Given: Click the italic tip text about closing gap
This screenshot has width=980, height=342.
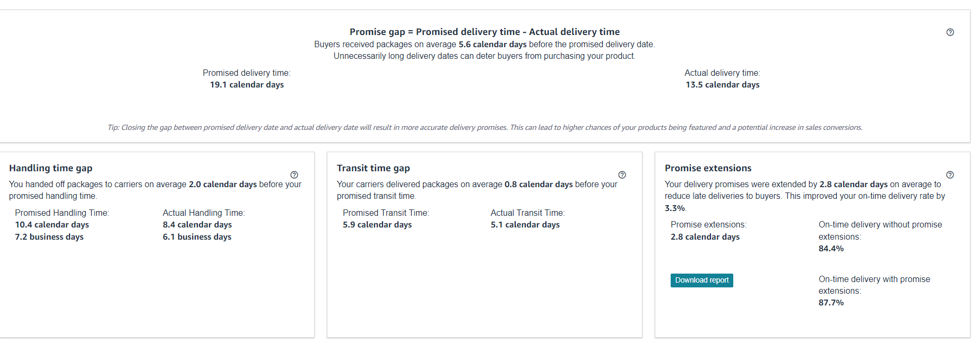Looking at the screenshot, I should (485, 128).
